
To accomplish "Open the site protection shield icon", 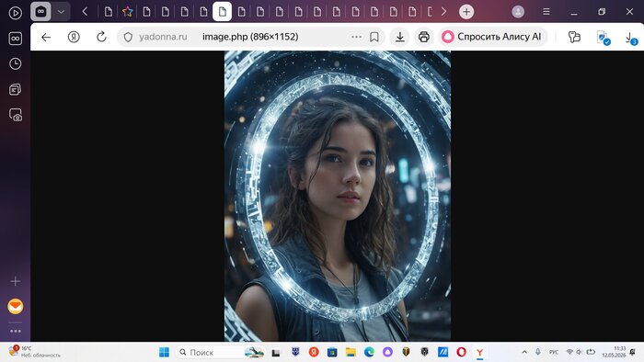I will coord(128,37).
